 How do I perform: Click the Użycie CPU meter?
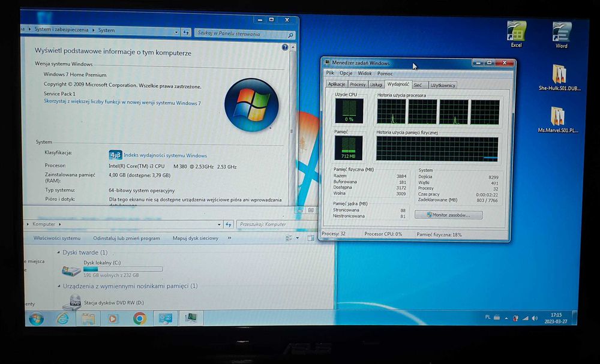(x=349, y=110)
